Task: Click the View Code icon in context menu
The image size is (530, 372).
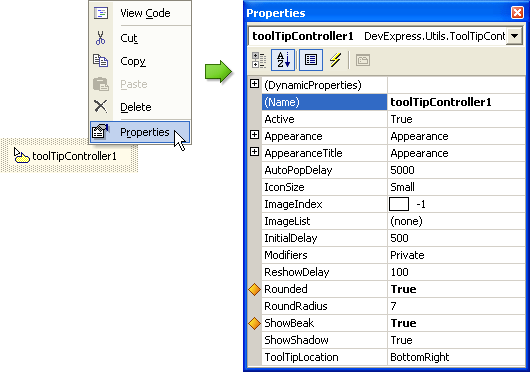Action: pyautogui.click(x=101, y=13)
